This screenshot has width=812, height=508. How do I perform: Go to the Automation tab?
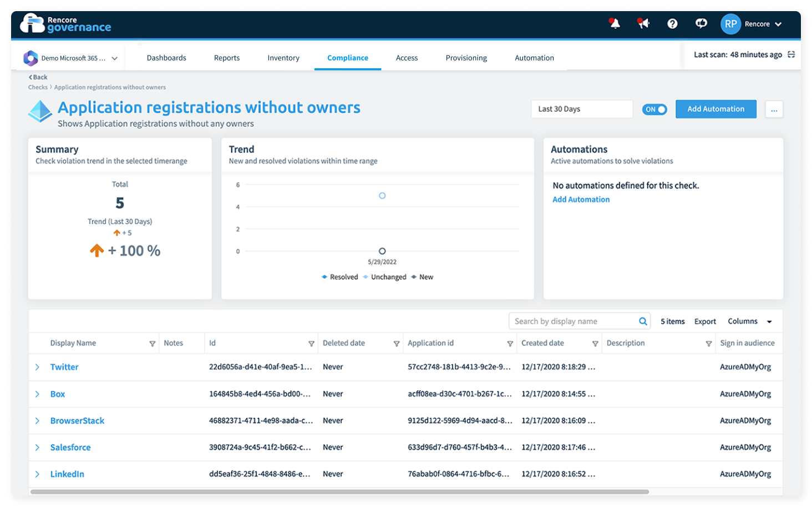(534, 58)
